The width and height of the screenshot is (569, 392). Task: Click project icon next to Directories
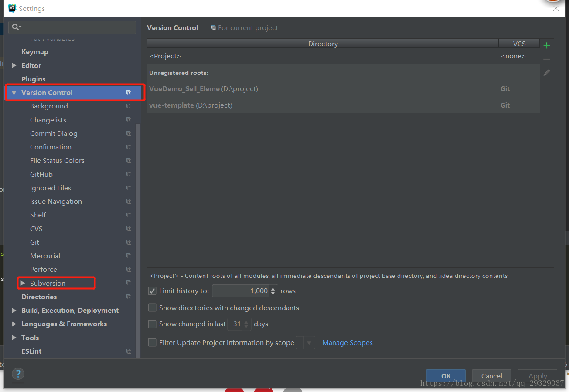tap(129, 297)
